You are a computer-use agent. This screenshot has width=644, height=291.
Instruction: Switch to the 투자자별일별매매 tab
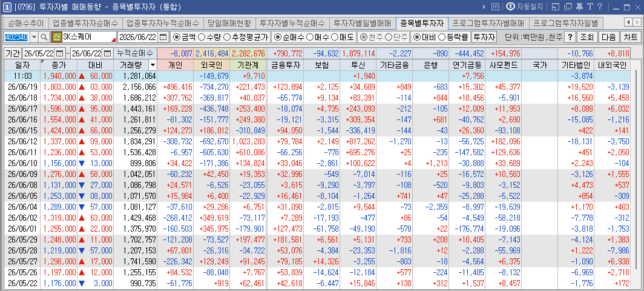[x=363, y=22]
